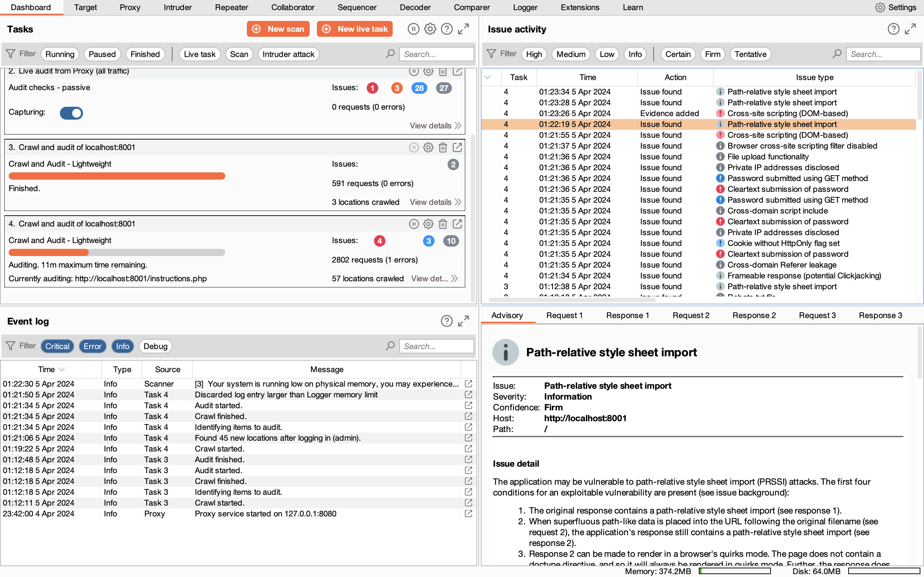Open View details for task 3
Screen dimensions: 924x577
coord(431,202)
